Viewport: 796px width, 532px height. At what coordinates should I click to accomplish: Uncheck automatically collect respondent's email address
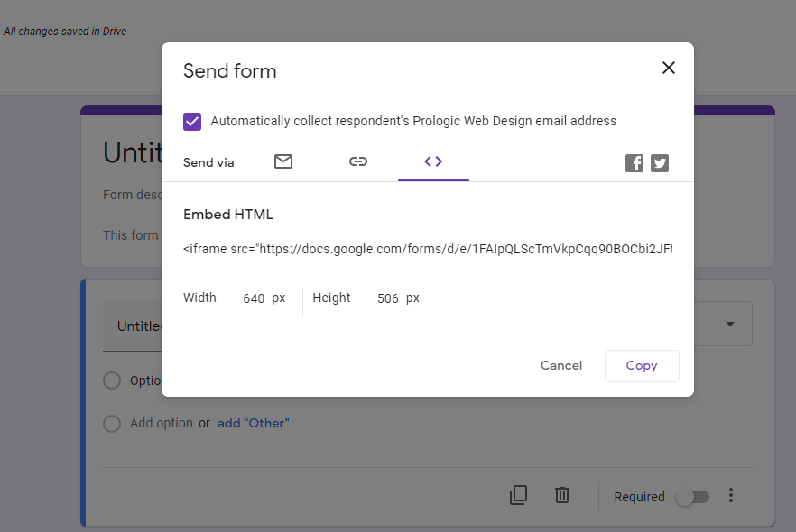(x=192, y=121)
